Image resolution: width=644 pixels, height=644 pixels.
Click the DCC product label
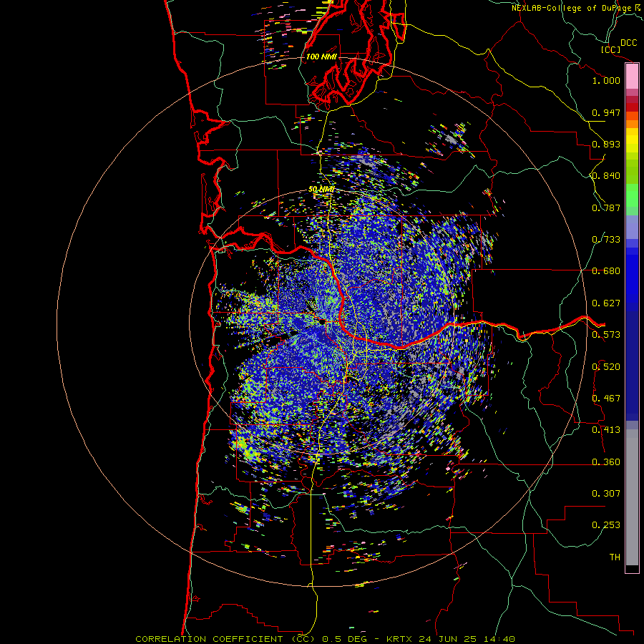(x=628, y=43)
